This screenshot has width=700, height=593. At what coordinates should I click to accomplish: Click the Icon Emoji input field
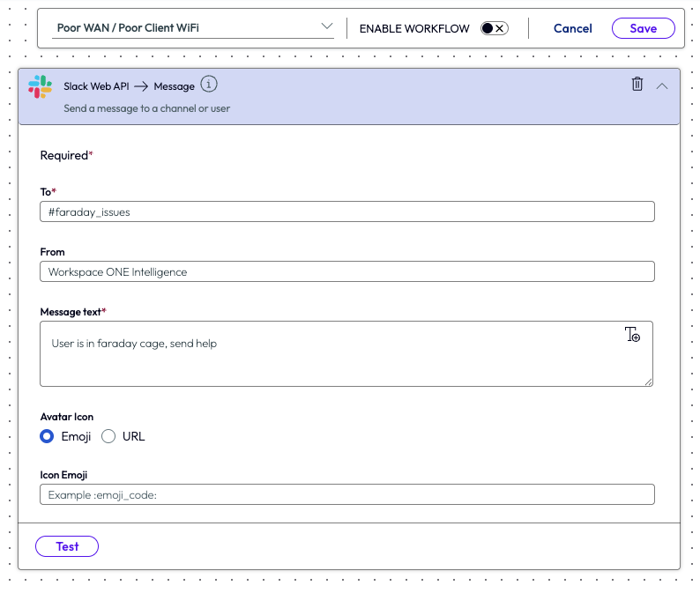tap(346, 494)
